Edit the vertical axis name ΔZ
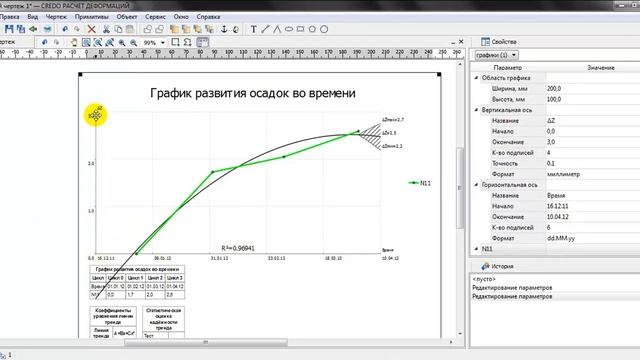Screen dimensions: 640x360 pyautogui.click(x=593, y=120)
